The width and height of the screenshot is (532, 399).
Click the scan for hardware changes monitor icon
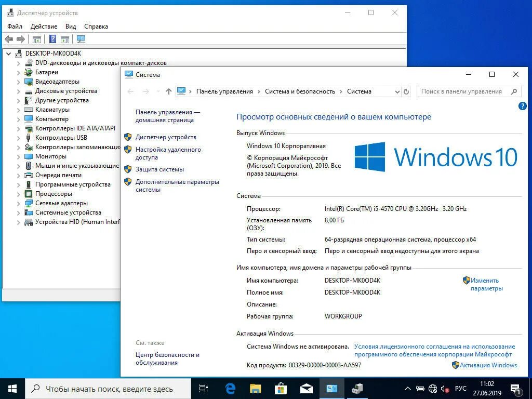click(81, 39)
